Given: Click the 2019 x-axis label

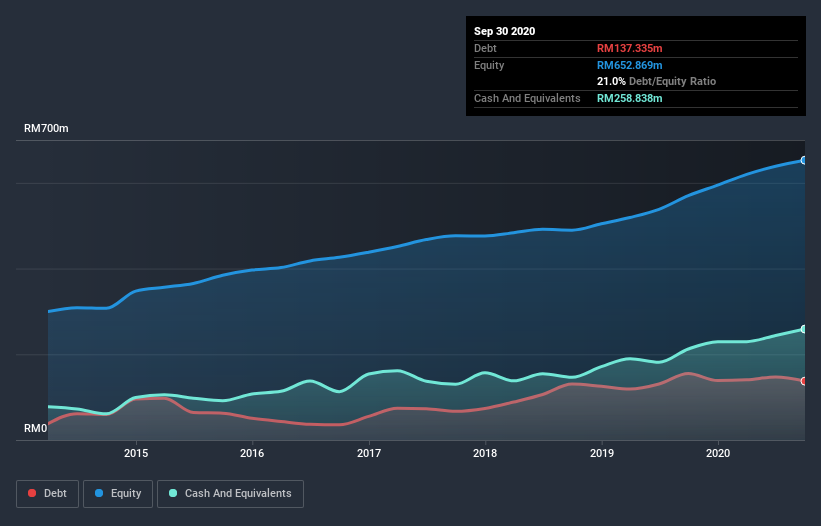Looking at the screenshot, I should [x=602, y=453].
